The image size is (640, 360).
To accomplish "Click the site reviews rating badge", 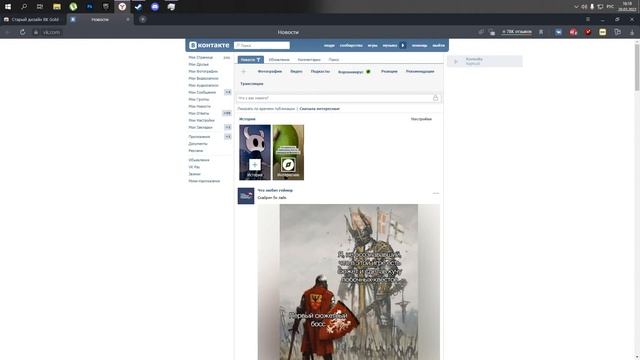I will tap(516, 31).
